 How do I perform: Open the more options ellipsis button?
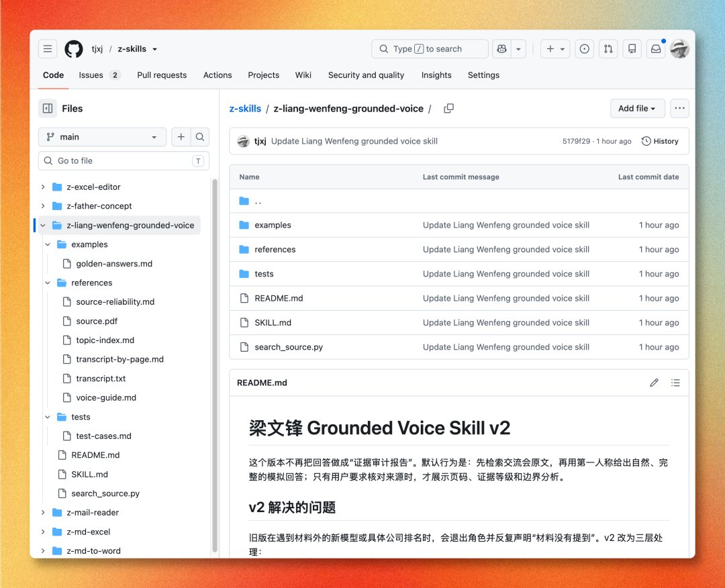679,109
